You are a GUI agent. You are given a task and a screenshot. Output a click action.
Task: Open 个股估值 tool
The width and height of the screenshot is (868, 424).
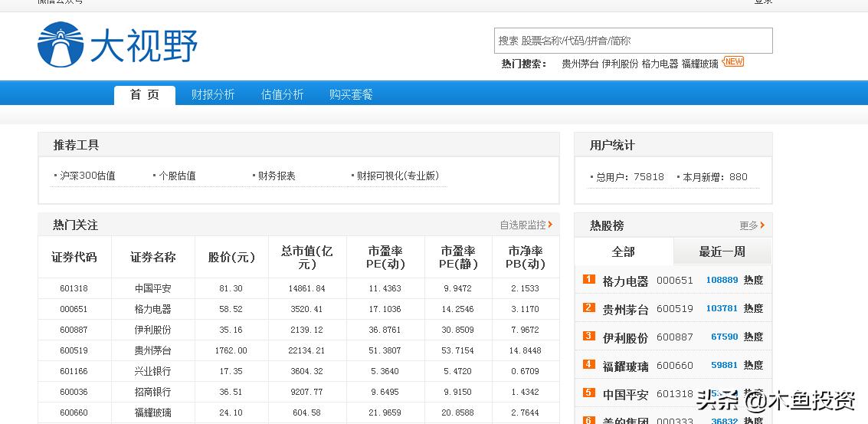coord(177,176)
